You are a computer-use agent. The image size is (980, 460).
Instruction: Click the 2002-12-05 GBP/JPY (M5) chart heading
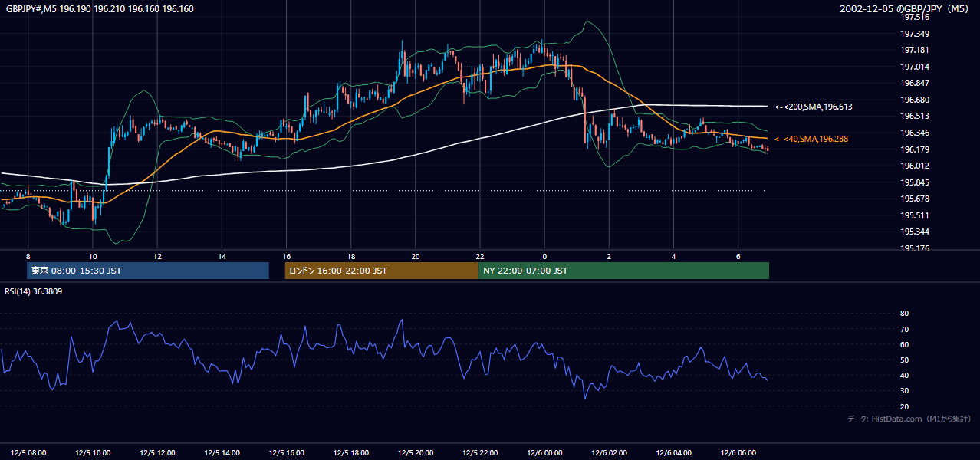906,9
